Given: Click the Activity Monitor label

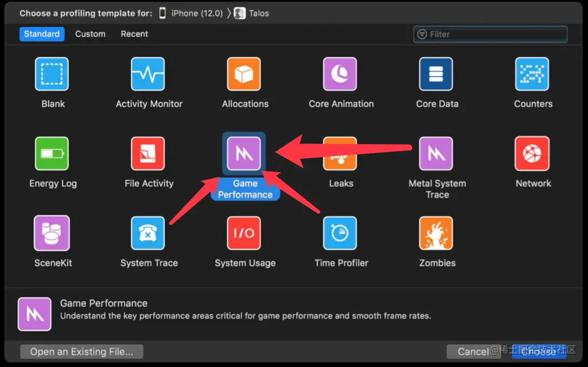Looking at the screenshot, I should (149, 104).
